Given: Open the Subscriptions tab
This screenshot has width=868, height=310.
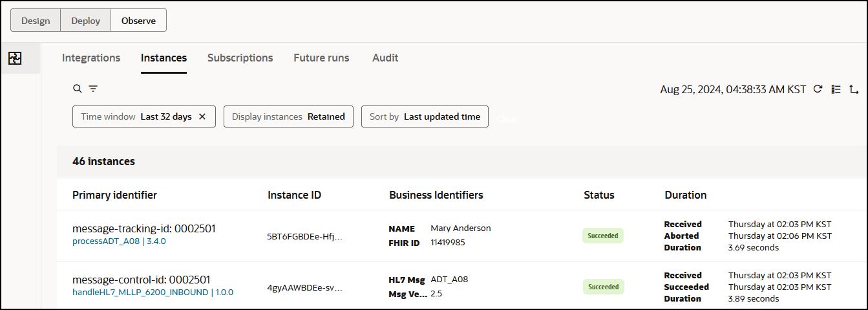Looking at the screenshot, I should coord(240,58).
